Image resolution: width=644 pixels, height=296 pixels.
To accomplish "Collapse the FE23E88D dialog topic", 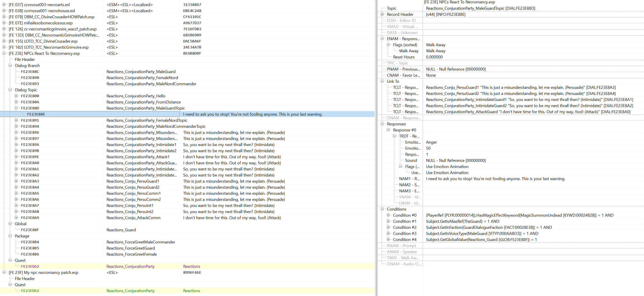I will [x=16, y=108].
